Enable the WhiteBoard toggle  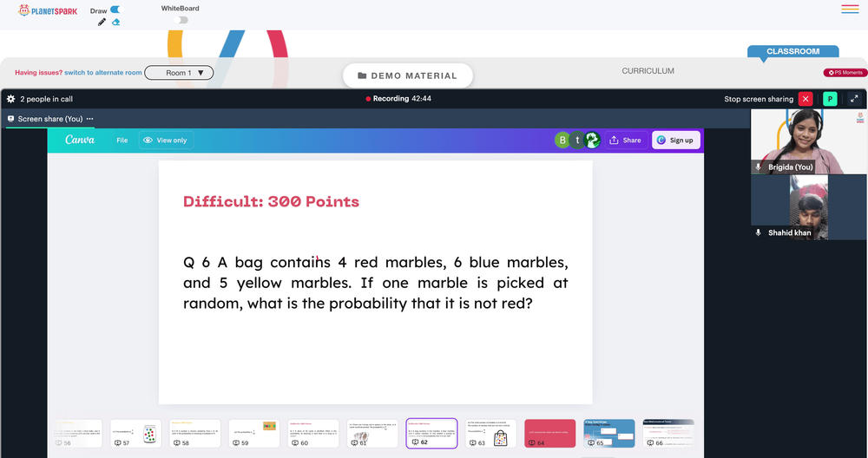point(181,20)
